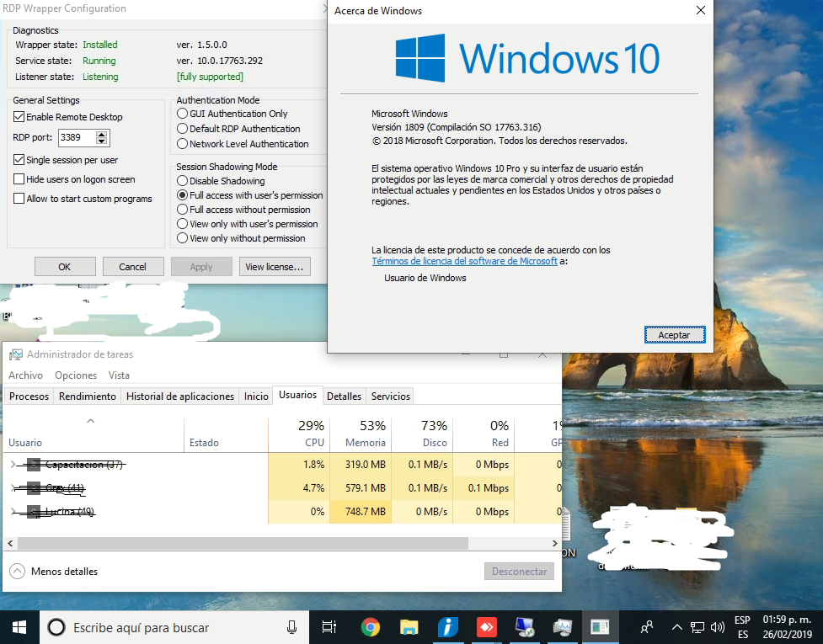Screen dimensions: 823x644
Task: Launch Google Chrome from the taskbar
Action: click(370, 627)
